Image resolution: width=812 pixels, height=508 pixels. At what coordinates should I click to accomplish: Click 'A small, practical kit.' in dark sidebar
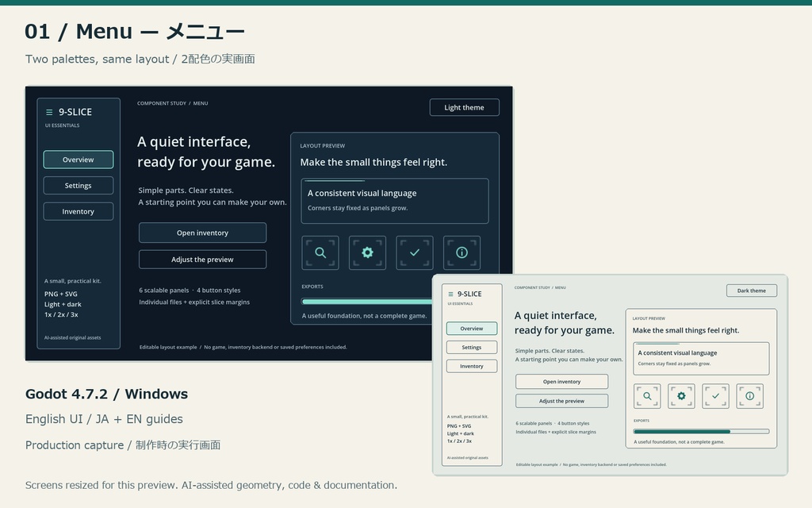click(x=72, y=281)
